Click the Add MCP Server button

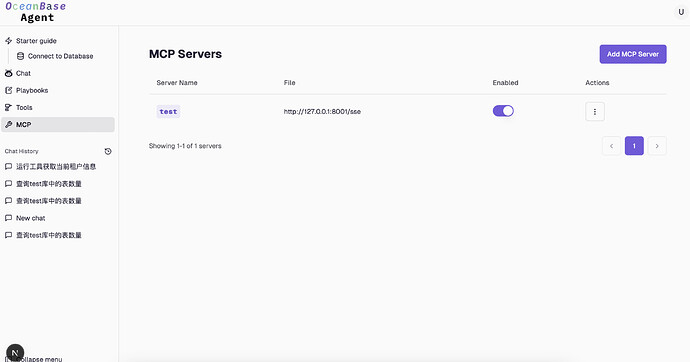633,54
